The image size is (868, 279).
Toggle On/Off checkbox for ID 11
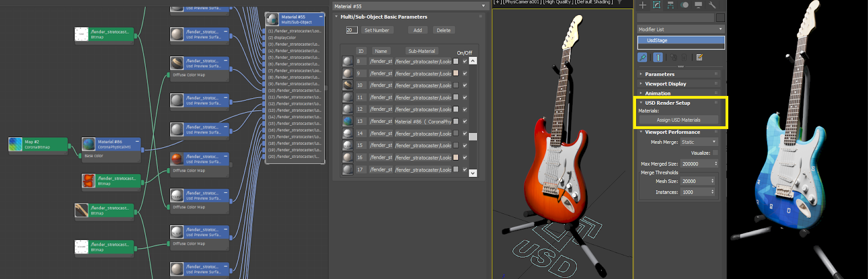coord(465,98)
